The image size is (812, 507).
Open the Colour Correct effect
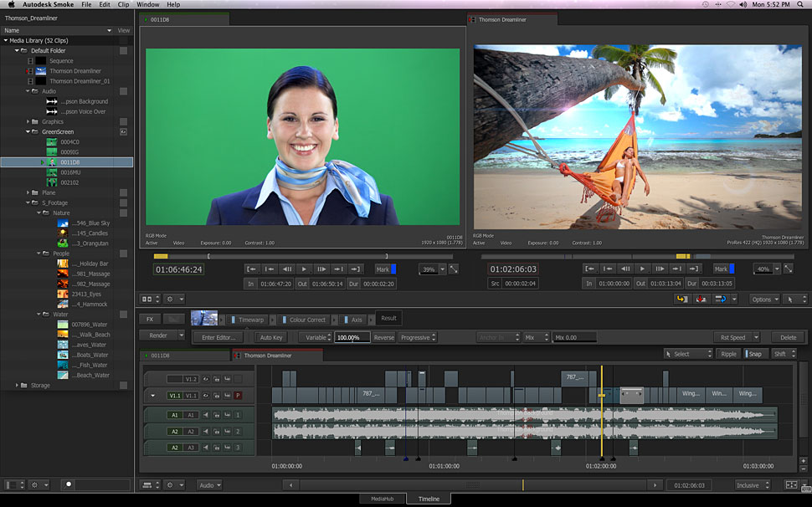pos(306,320)
